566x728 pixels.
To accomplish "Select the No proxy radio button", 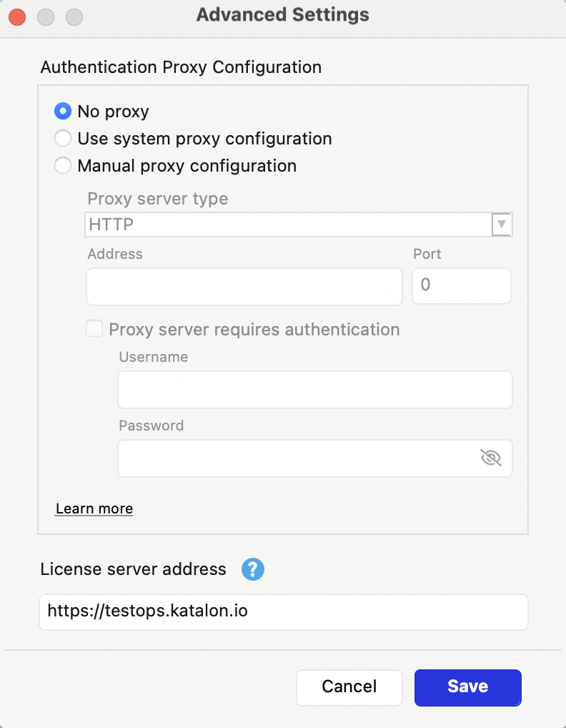I will [x=63, y=112].
